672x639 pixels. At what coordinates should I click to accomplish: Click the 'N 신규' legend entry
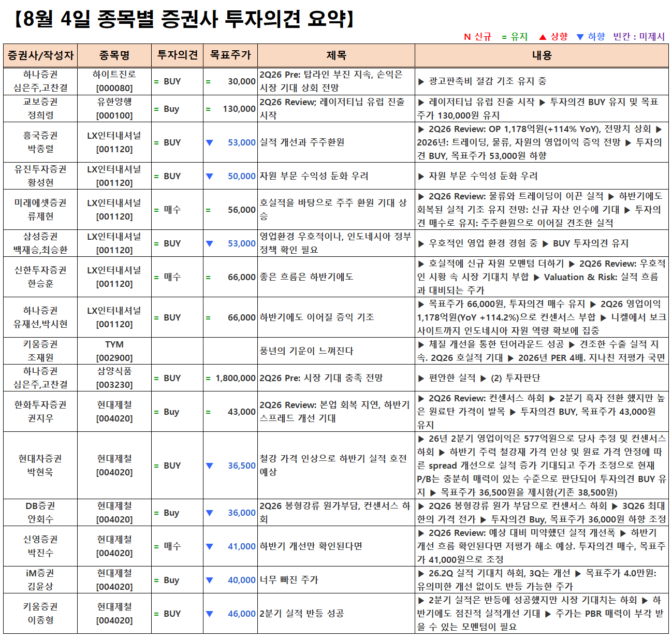(477, 37)
